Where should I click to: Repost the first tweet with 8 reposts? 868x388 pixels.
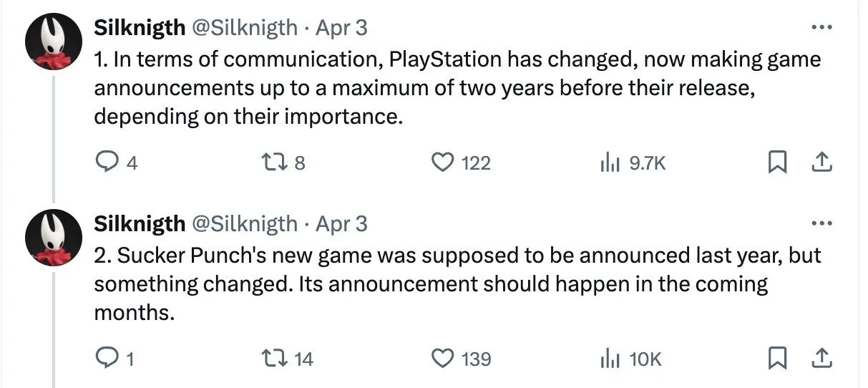274,163
